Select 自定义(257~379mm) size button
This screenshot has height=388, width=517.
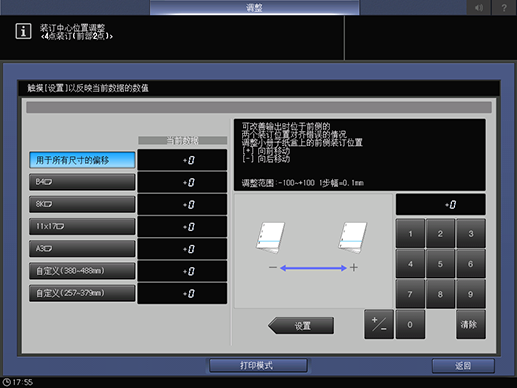point(82,293)
